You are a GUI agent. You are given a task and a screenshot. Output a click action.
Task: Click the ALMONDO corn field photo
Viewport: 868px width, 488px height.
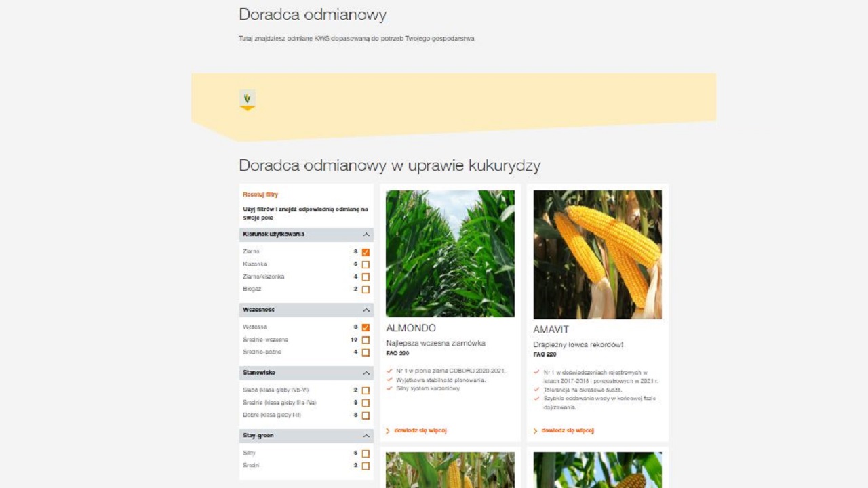click(x=450, y=253)
